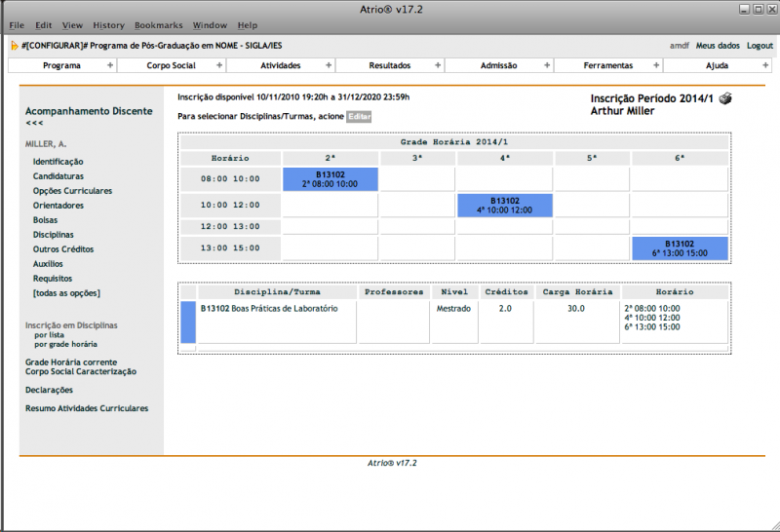This screenshot has width=780, height=532.
Task: Open the Atividades navigation menu
Action: coord(281,65)
